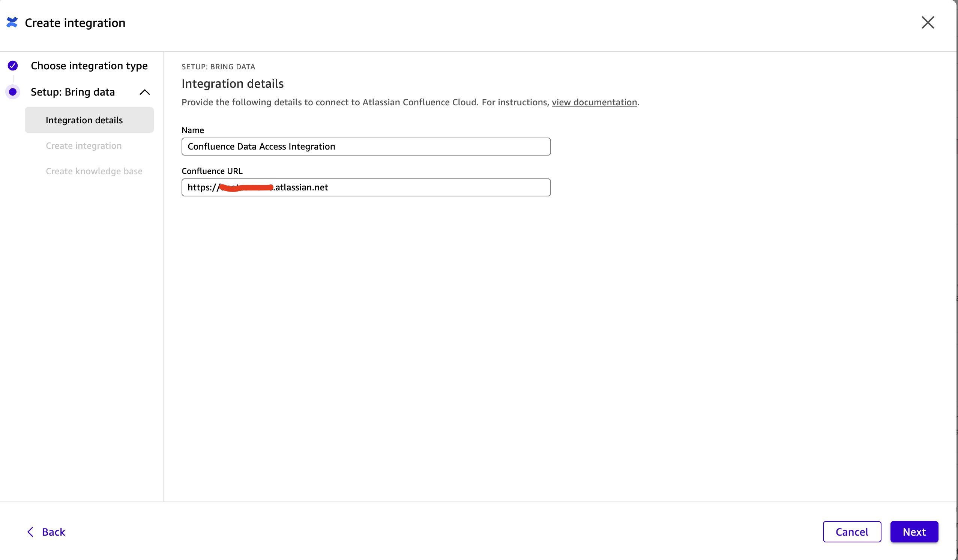Open the view documentation link
958x560 pixels.
[x=595, y=102]
